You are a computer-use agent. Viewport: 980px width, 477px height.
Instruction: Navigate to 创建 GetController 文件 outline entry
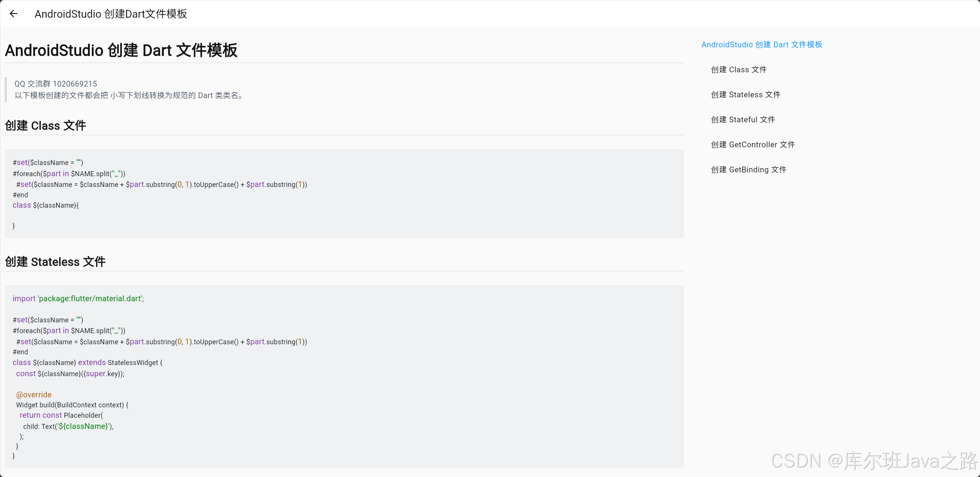pos(752,145)
